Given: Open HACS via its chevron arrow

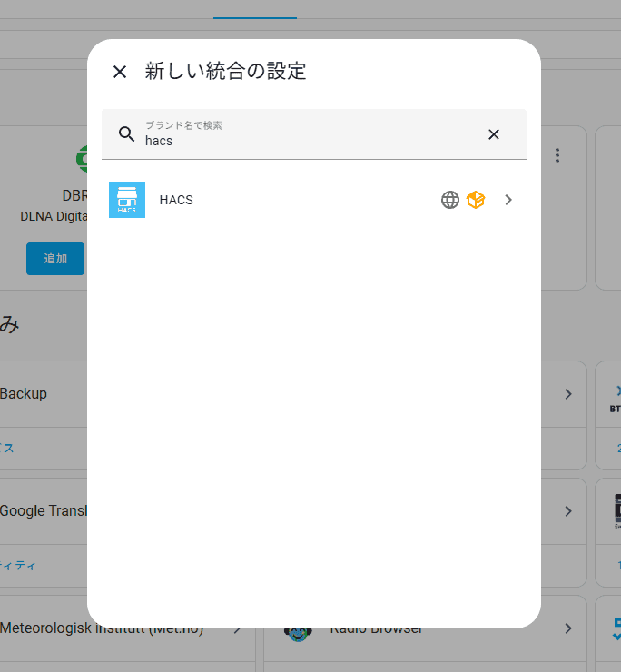Looking at the screenshot, I should [x=508, y=200].
